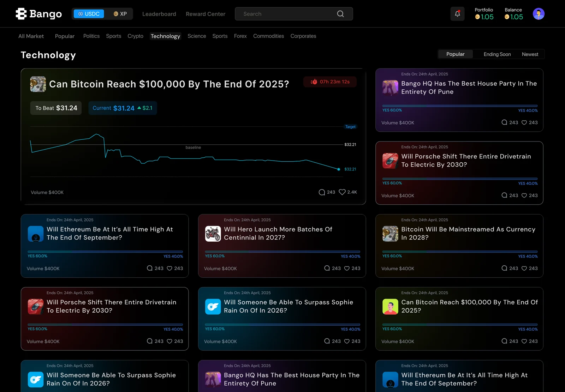Sort markets by Ending Soon
This screenshot has height=392, width=565.
[x=497, y=54]
